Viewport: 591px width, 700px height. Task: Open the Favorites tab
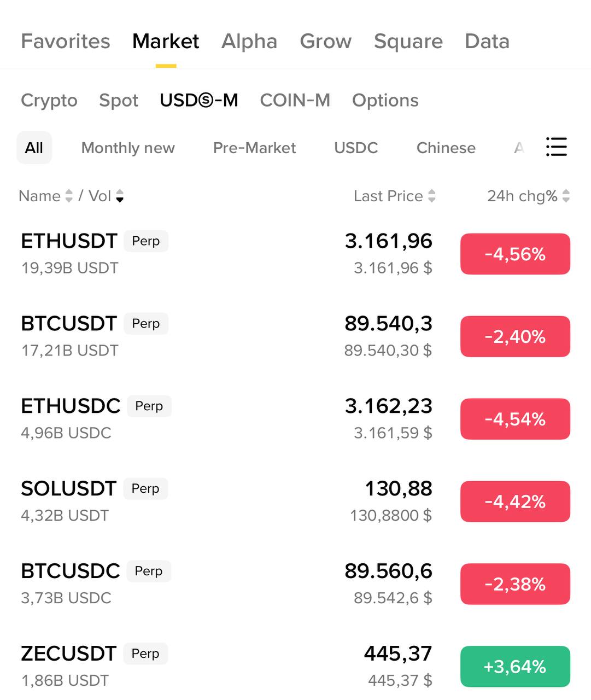tap(66, 42)
